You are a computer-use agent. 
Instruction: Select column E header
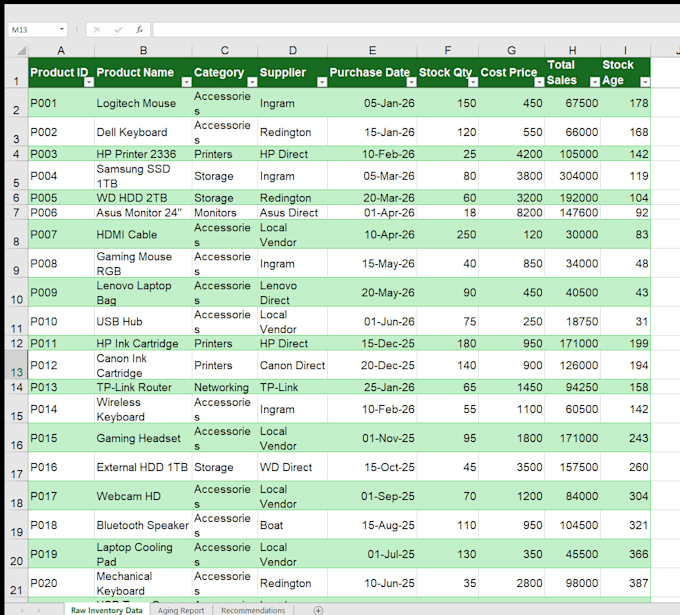pyautogui.click(x=372, y=51)
